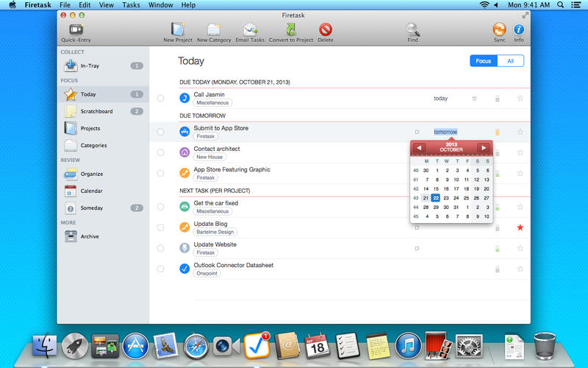Viewport: 588px width, 368px height.
Task: Unstar the Update Blog task
Action: click(520, 227)
